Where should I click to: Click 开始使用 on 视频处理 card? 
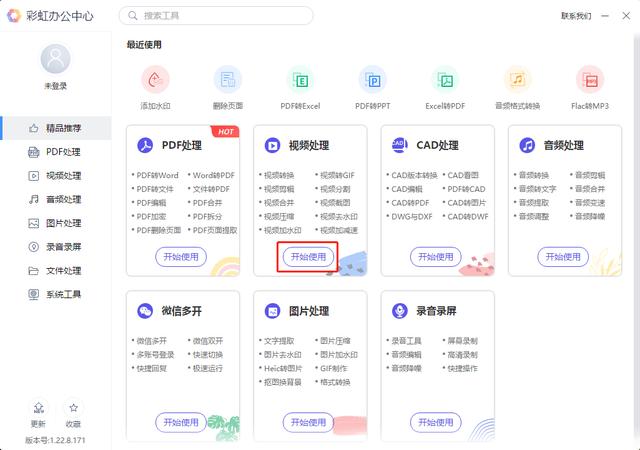[x=308, y=257]
